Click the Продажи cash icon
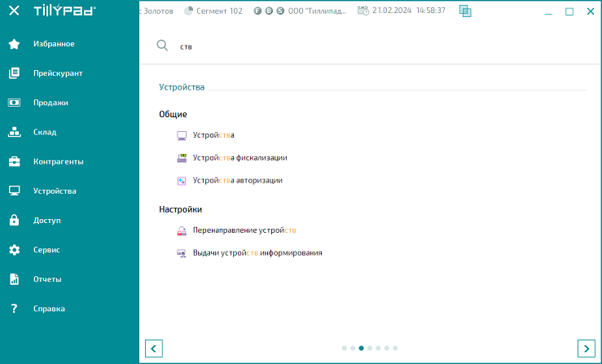 (x=14, y=103)
